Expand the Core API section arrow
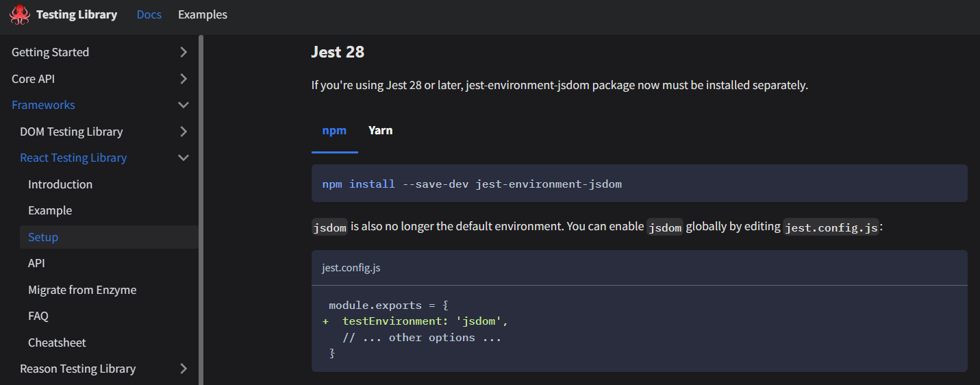The image size is (980, 385). (183, 79)
